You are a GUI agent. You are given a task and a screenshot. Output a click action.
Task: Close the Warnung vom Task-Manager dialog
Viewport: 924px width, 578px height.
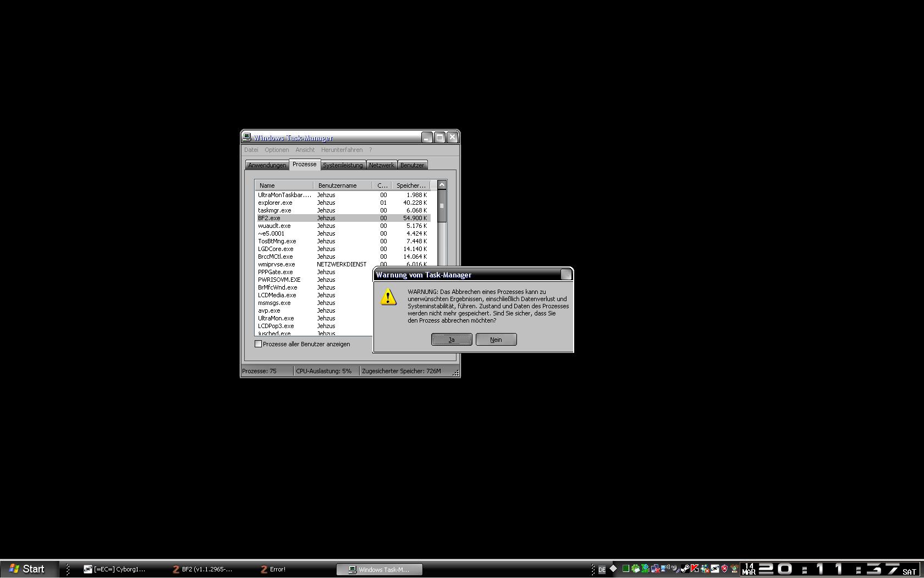click(566, 274)
